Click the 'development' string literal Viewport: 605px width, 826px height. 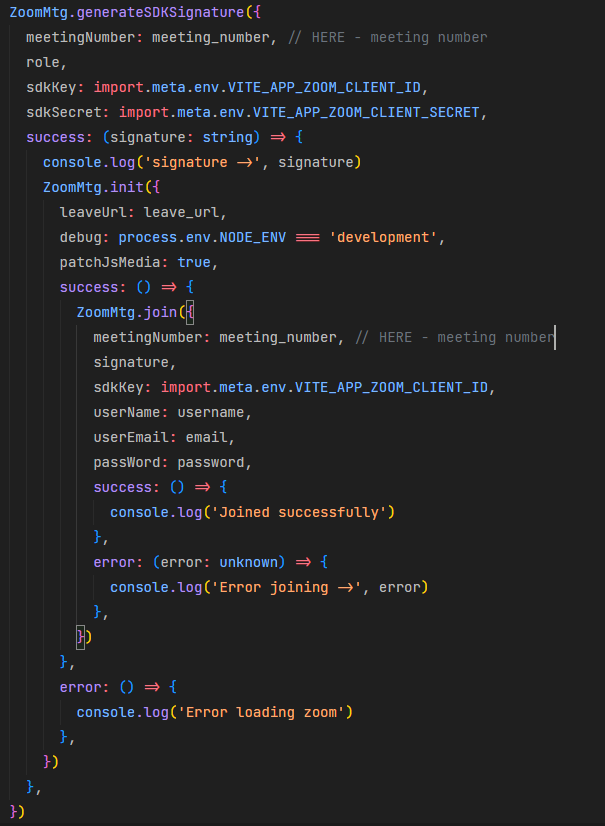coord(383,237)
